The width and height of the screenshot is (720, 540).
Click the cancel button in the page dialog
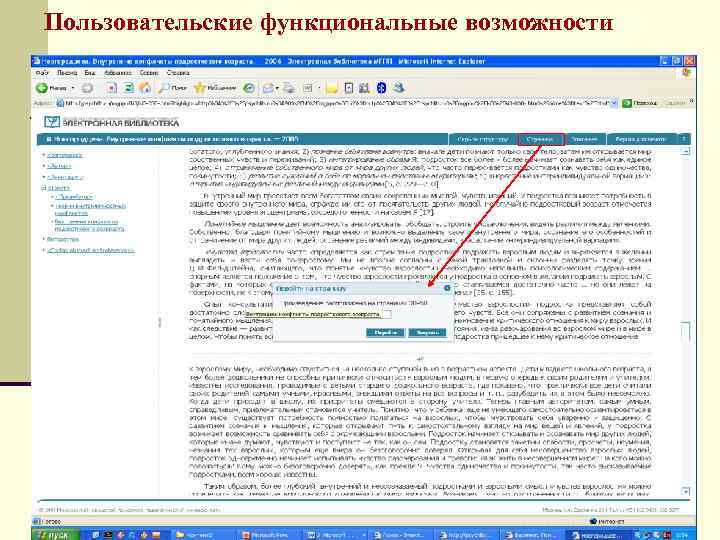(x=427, y=332)
